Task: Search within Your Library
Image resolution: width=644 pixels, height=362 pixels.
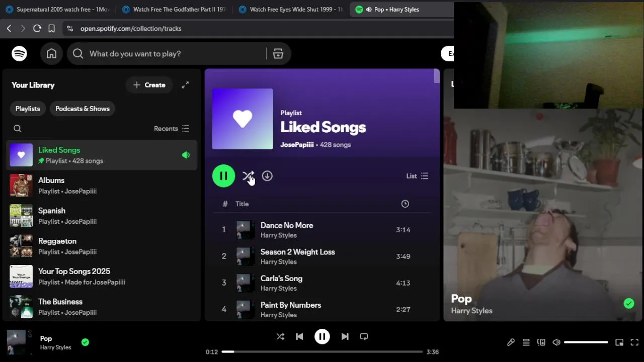Action: [x=18, y=129]
